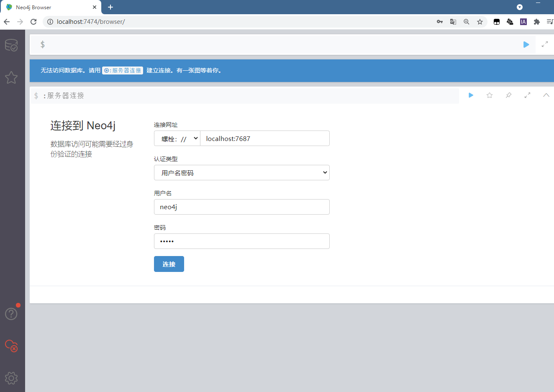
Task: Rerun the server connect frame
Action: (x=471, y=95)
